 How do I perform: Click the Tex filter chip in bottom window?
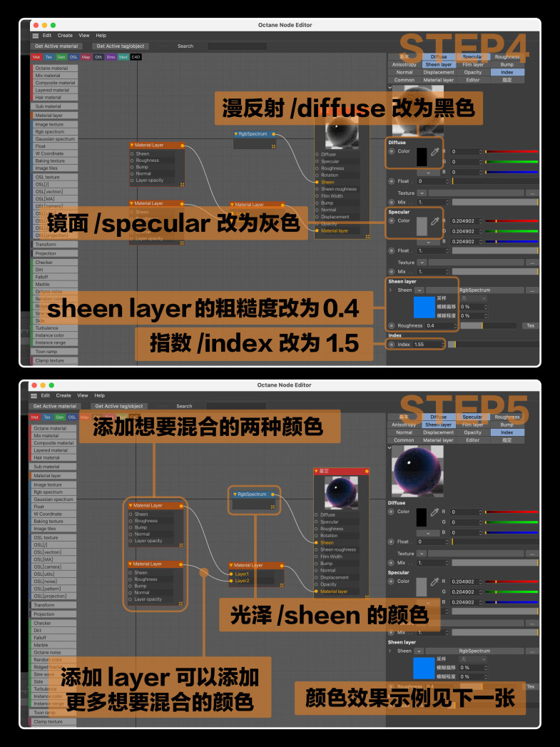[x=49, y=417]
